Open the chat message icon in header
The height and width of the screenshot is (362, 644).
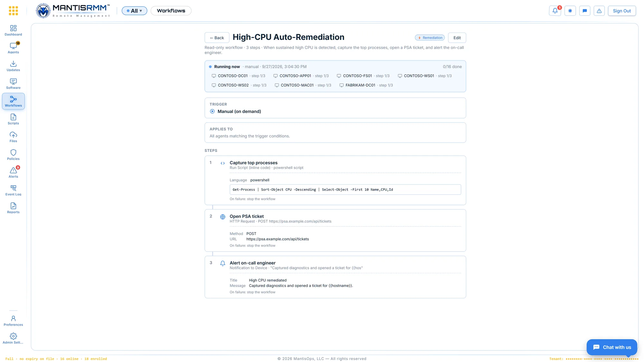tap(585, 11)
